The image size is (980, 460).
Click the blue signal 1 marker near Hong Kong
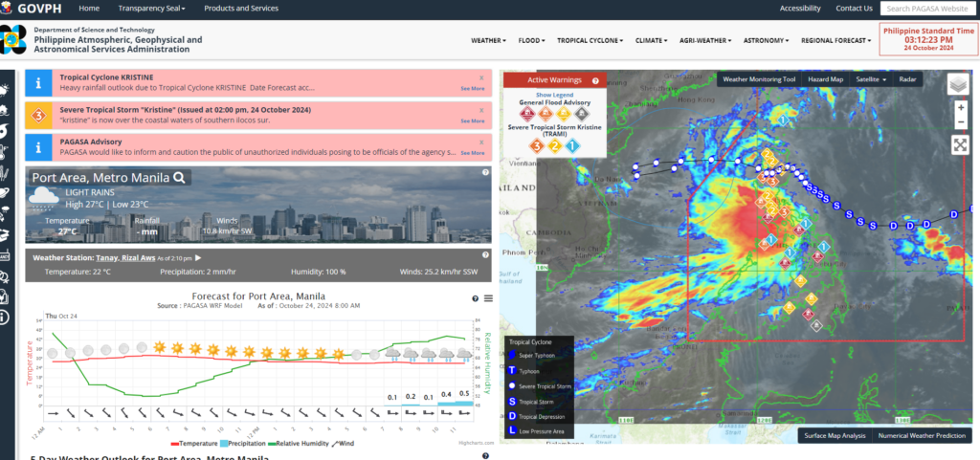click(x=783, y=120)
